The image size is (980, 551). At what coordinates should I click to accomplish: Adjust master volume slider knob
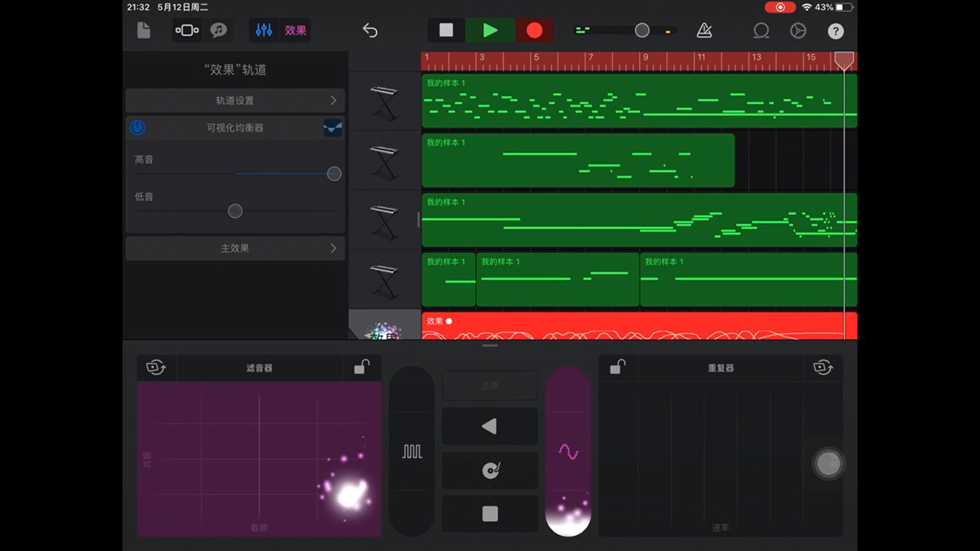click(642, 31)
